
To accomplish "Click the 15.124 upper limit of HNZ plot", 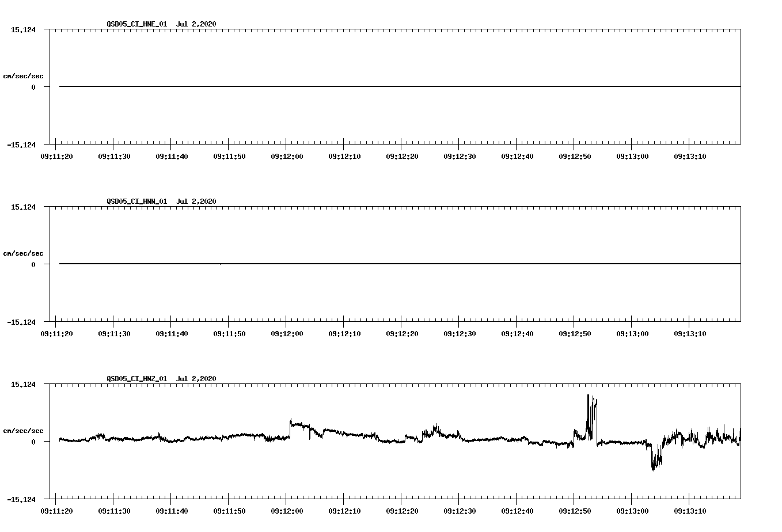I will coord(23,385).
